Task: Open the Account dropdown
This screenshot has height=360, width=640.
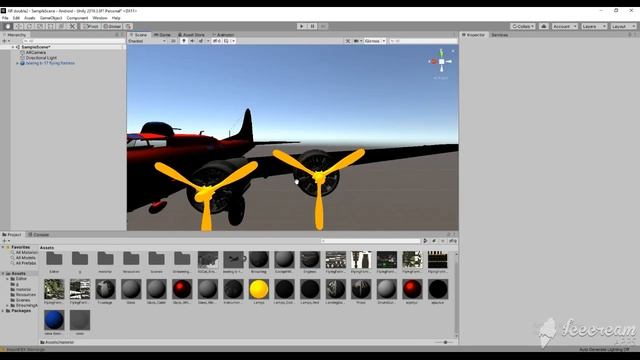Action: coord(565,26)
